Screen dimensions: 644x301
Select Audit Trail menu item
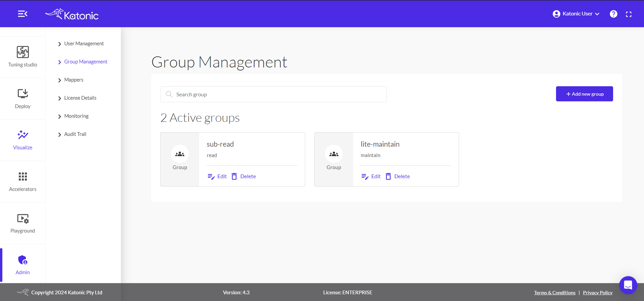tap(75, 134)
